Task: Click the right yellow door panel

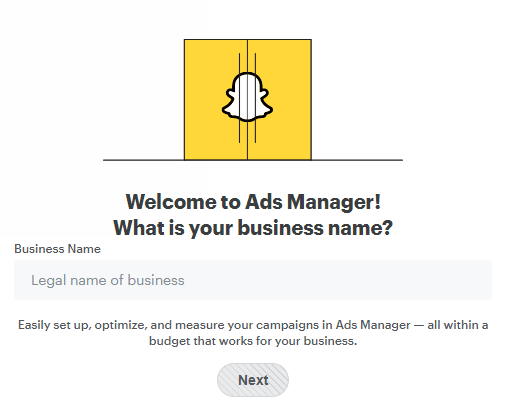Action: pyautogui.click(x=280, y=100)
